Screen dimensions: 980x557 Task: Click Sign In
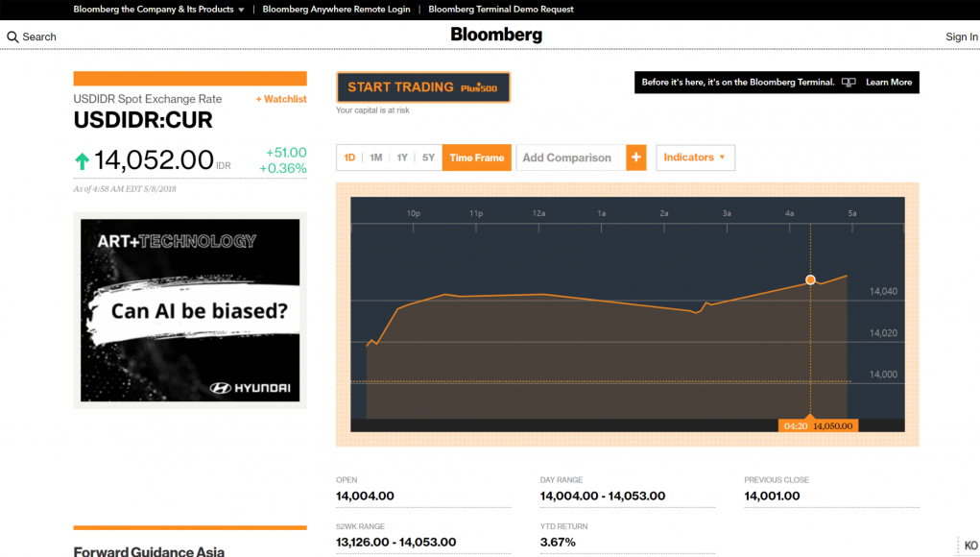tap(961, 37)
